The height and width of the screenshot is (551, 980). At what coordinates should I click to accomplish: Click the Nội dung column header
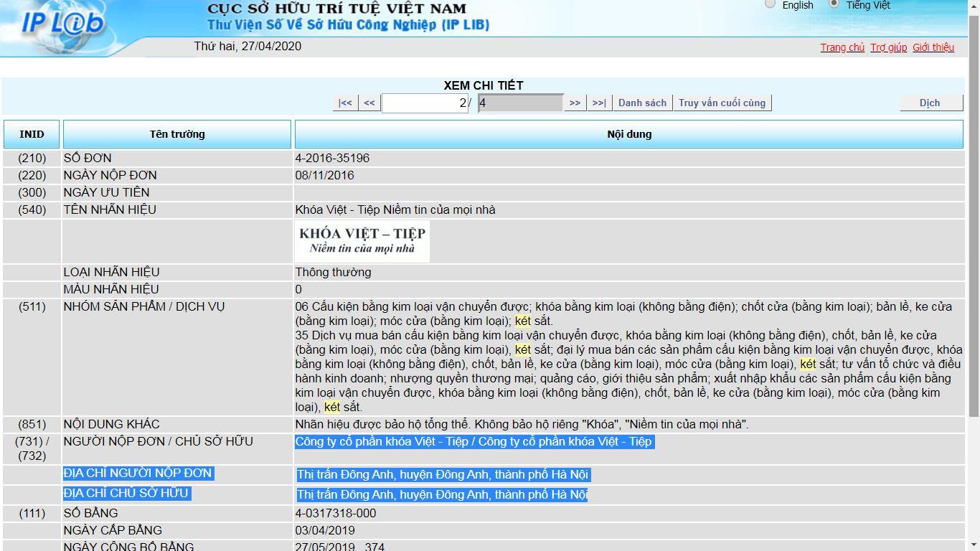[629, 134]
